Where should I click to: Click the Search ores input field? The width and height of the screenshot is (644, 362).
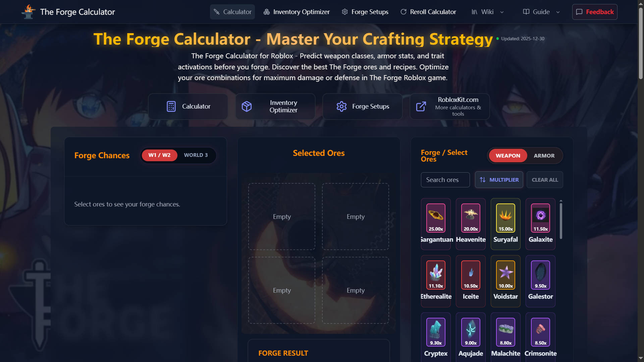click(445, 180)
